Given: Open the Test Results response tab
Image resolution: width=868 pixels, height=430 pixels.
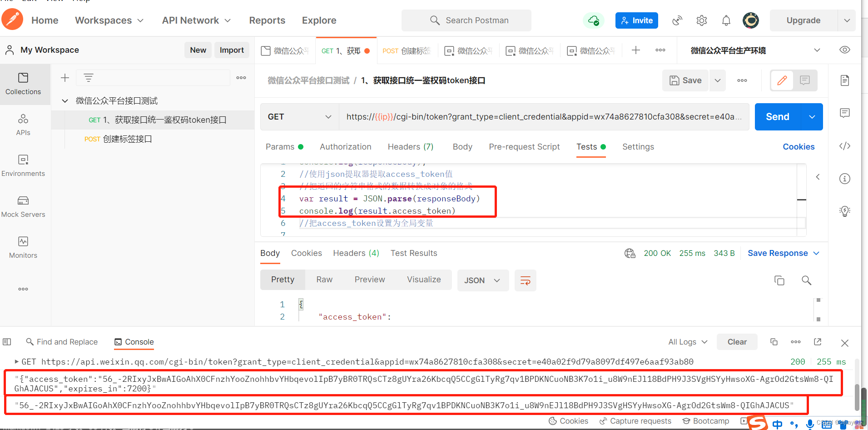Looking at the screenshot, I should click(x=414, y=253).
